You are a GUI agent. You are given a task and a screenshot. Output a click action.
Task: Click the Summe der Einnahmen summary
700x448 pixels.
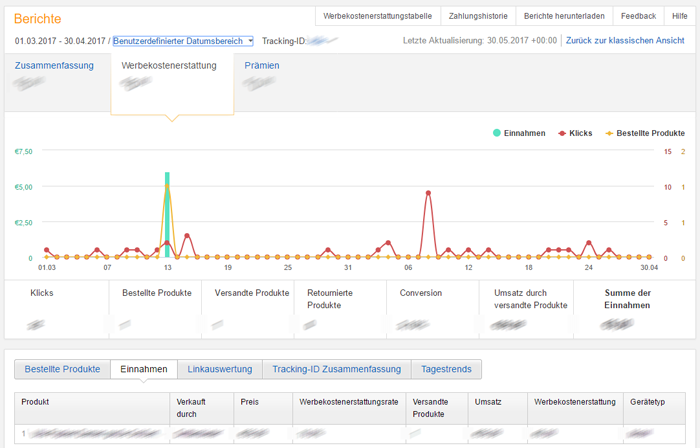pos(634,309)
